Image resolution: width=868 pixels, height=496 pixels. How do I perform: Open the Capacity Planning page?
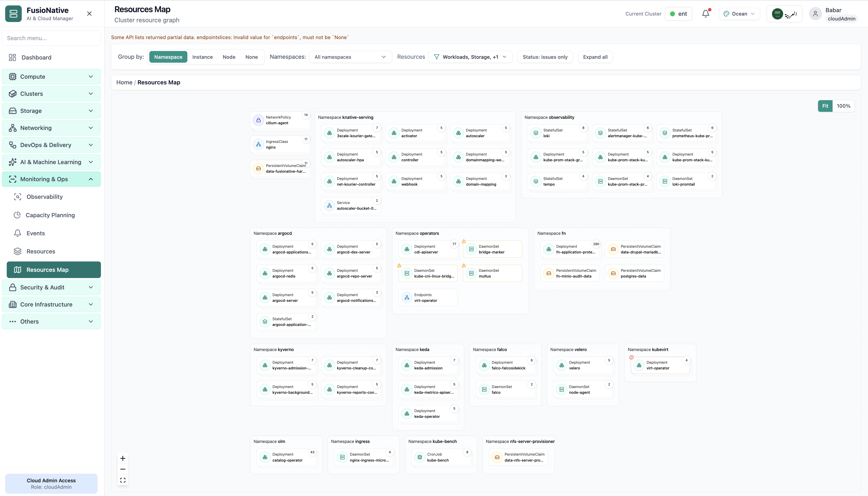[54, 215]
